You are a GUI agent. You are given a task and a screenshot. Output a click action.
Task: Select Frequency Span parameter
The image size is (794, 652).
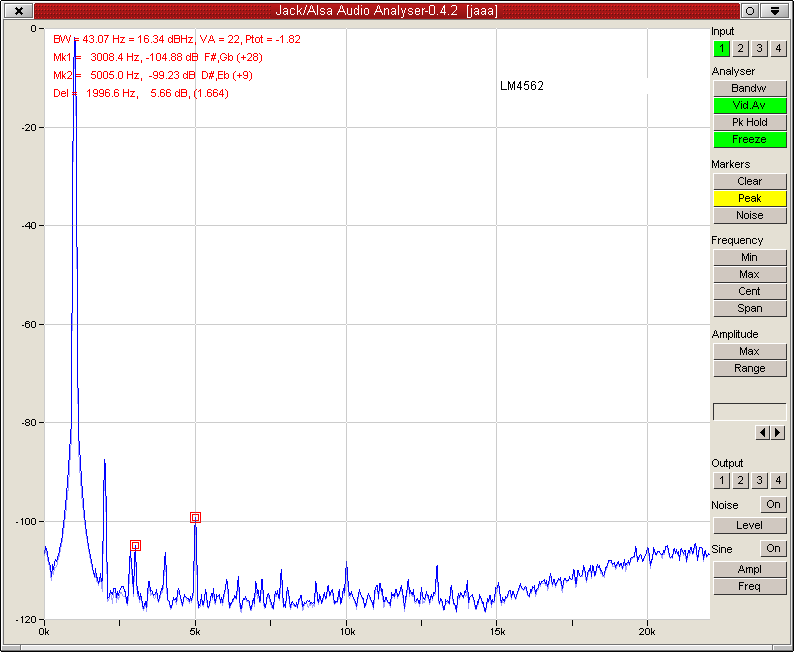click(x=749, y=308)
